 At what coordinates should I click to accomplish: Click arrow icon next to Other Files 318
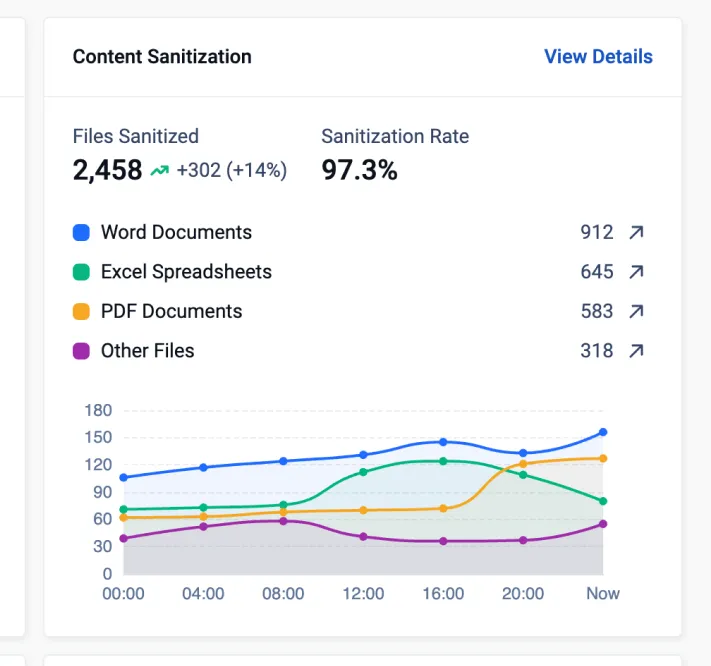coord(636,350)
